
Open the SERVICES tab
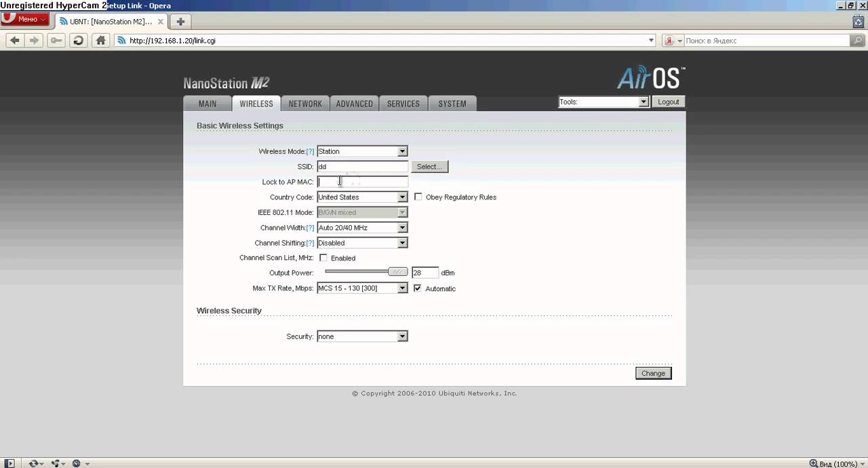coord(403,104)
